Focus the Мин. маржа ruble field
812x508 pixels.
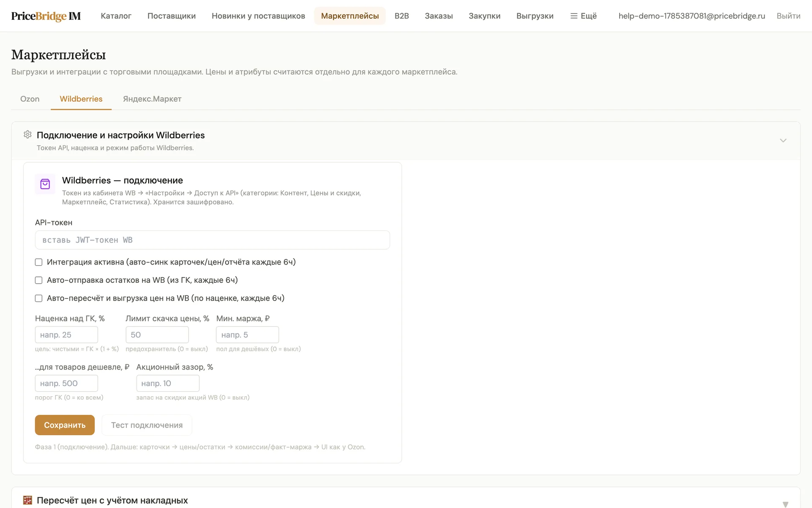coord(247,335)
